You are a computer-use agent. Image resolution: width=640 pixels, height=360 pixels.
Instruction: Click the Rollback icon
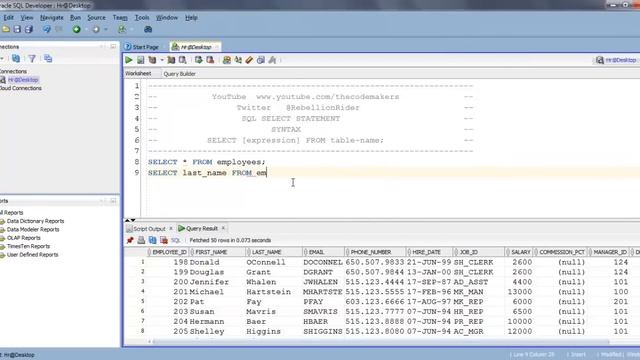210,60
